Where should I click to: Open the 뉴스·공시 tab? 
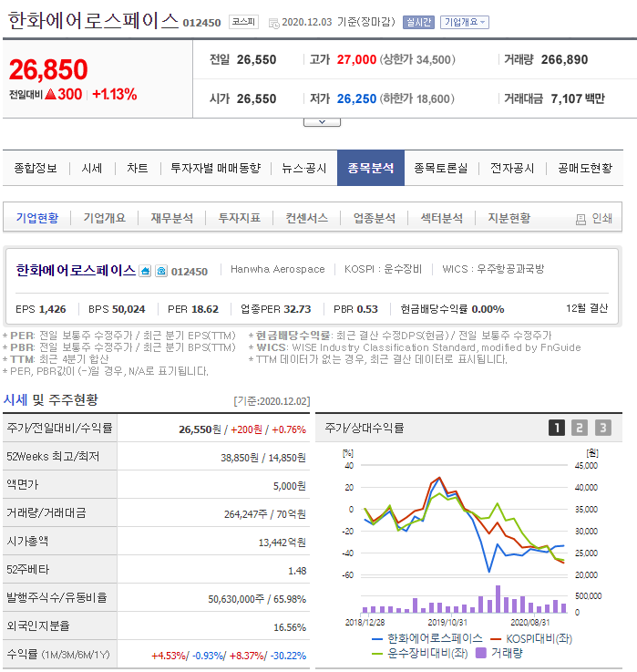pos(304,168)
